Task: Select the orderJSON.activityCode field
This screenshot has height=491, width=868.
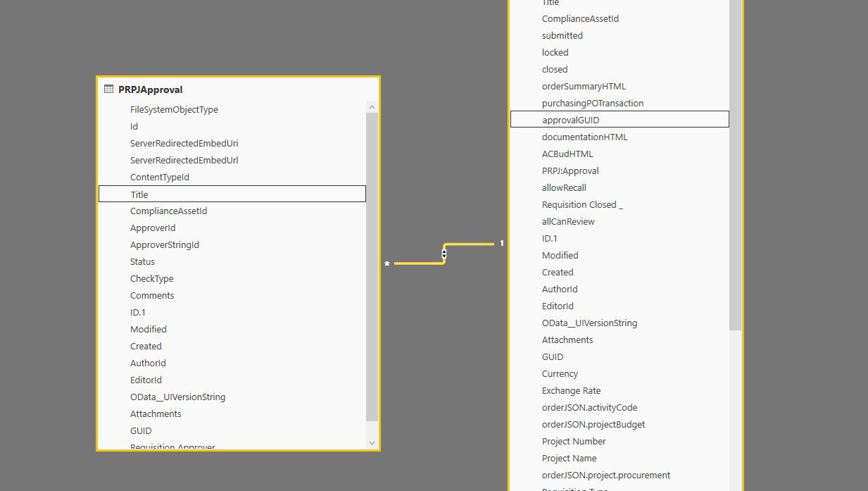Action: 589,407
